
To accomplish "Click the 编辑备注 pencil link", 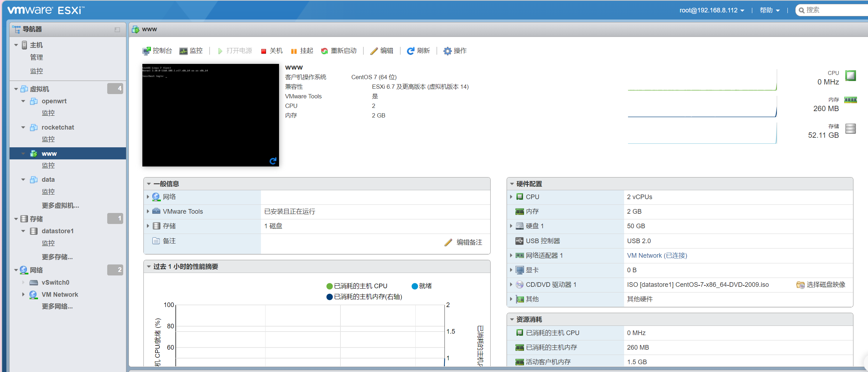I will 463,242.
